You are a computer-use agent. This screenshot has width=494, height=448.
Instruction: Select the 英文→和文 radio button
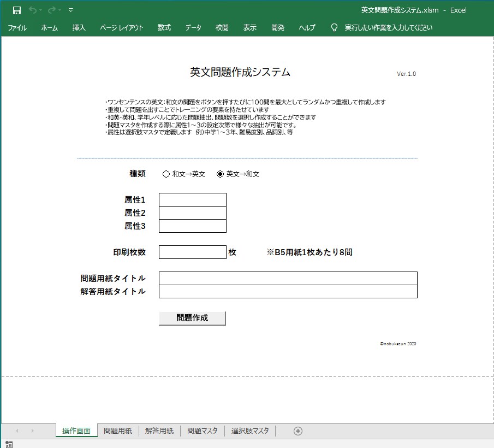(220, 174)
